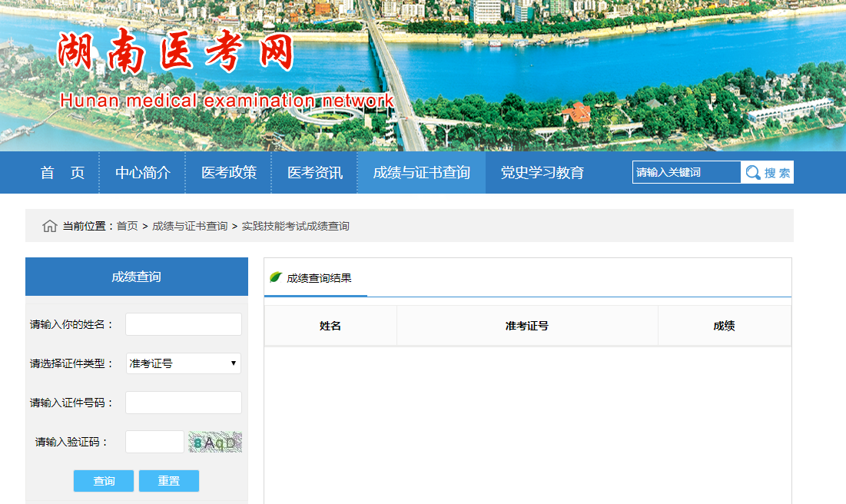Open 党史学习教育 section

[542, 173]
